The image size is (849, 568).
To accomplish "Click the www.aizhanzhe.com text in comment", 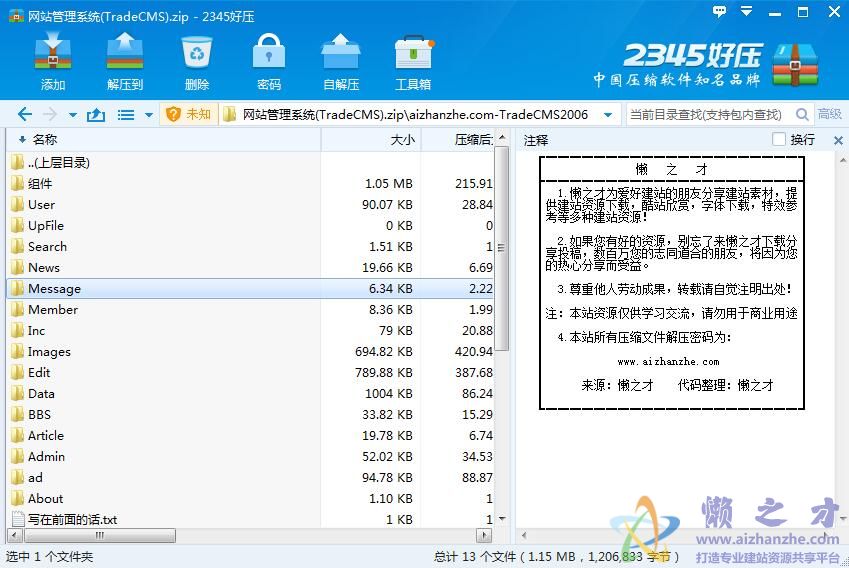I will (668, 361).
